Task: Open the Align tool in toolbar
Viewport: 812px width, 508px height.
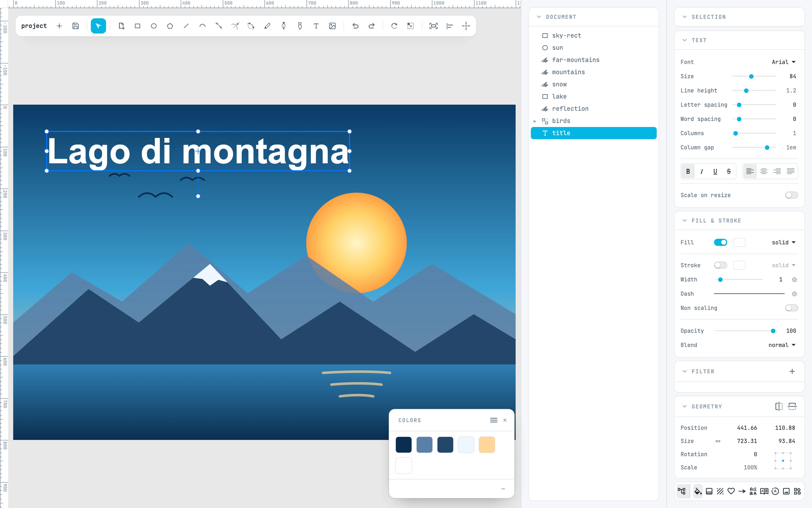Action: 450,26
